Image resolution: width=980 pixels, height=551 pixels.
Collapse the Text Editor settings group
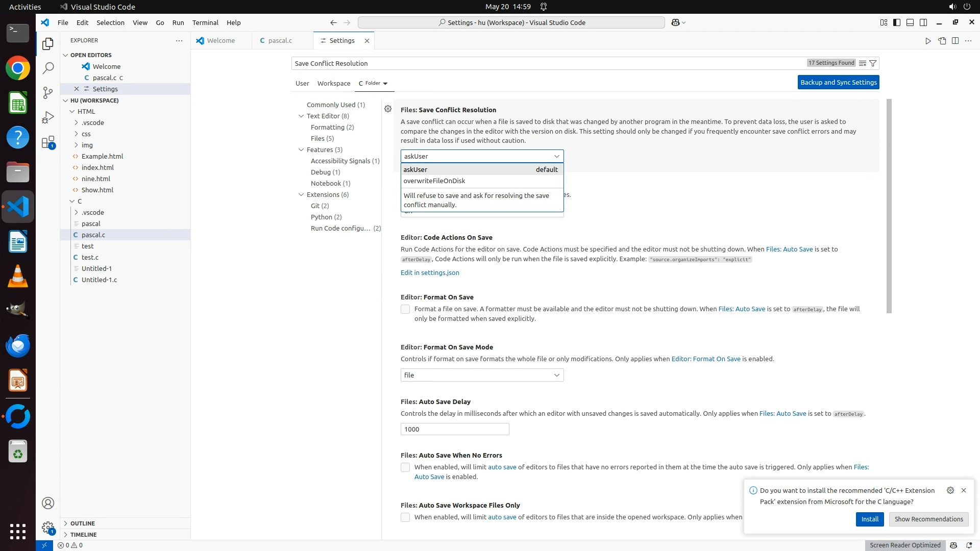[x=301, y=116]
